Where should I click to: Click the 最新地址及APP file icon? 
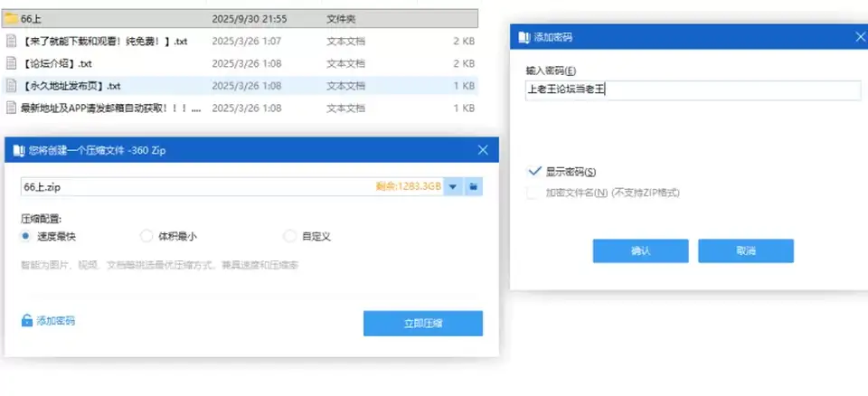pyautogui.click(x=11, y=108)
